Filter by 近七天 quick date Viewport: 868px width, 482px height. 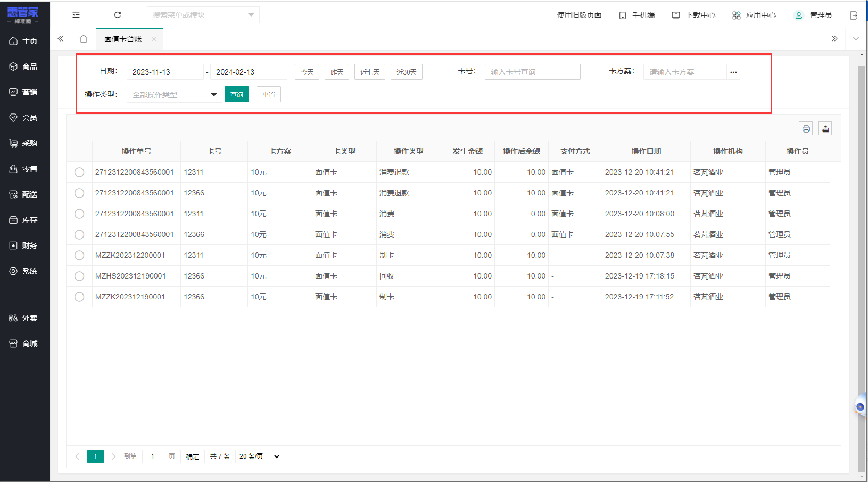[370, 72]
